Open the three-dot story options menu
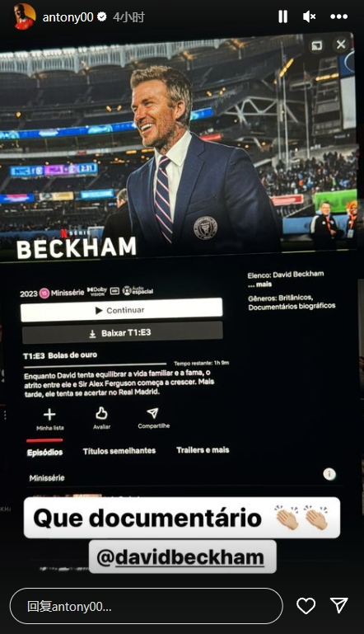The width and height of the screenshot is (364, 634). 338,16
